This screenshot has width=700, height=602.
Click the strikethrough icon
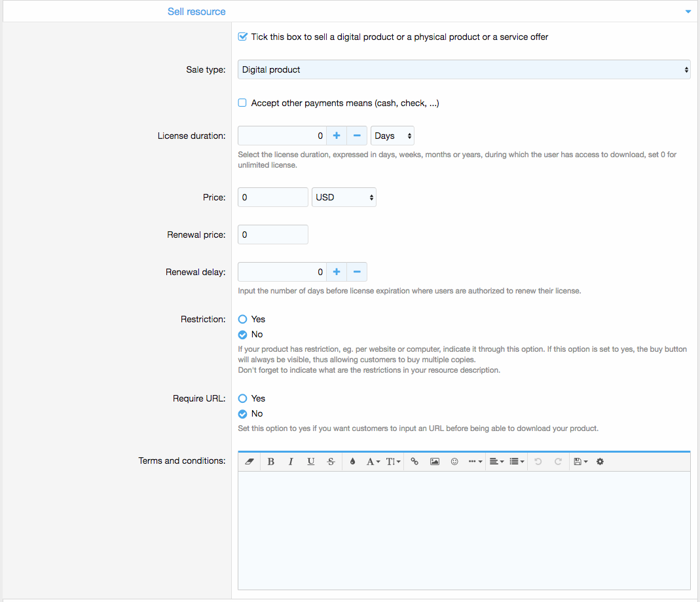331,462
